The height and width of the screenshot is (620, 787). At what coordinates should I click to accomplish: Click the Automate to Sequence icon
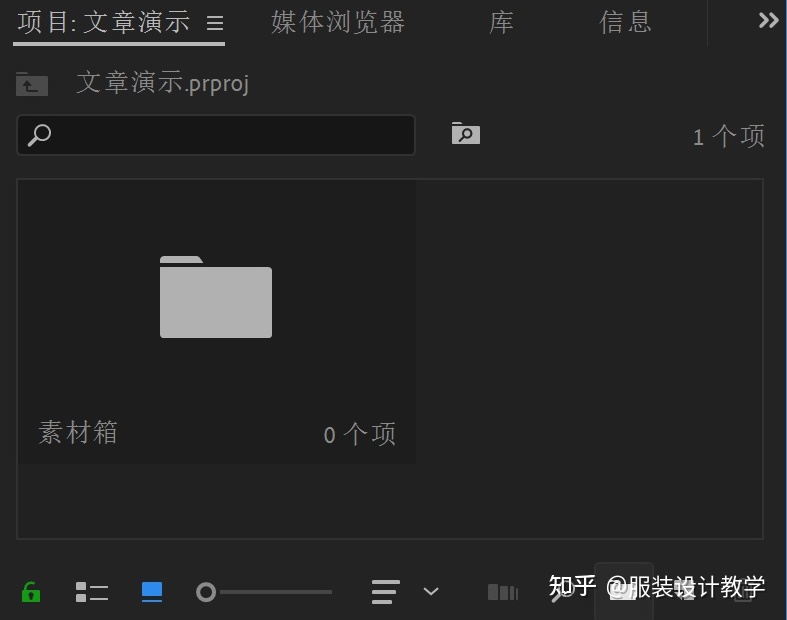(x=503, y=592)
